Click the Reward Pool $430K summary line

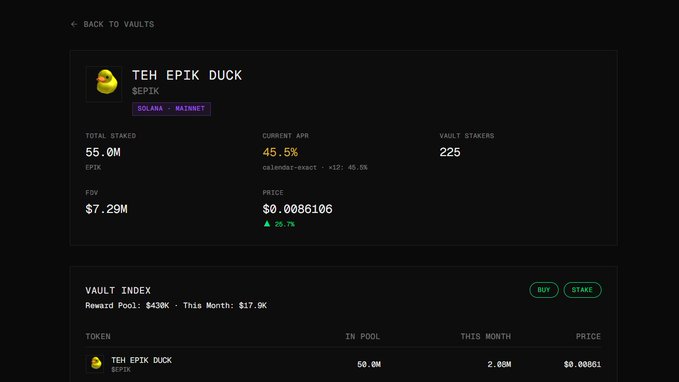176,306
